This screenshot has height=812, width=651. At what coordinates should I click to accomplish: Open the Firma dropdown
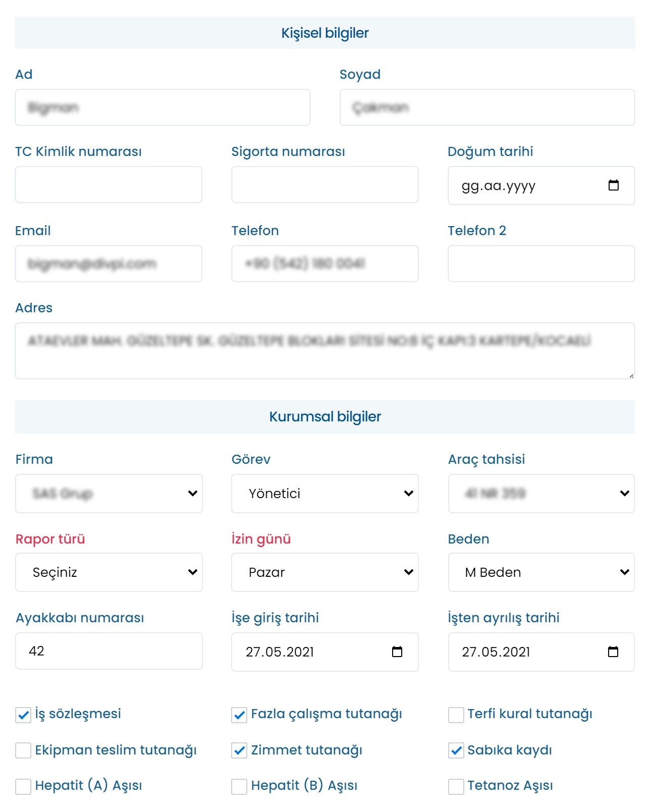click(x=108, y=494)
